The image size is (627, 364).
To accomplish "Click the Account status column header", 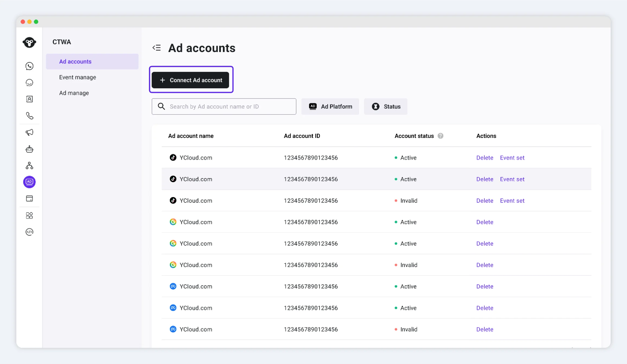I will click(414, 136).
